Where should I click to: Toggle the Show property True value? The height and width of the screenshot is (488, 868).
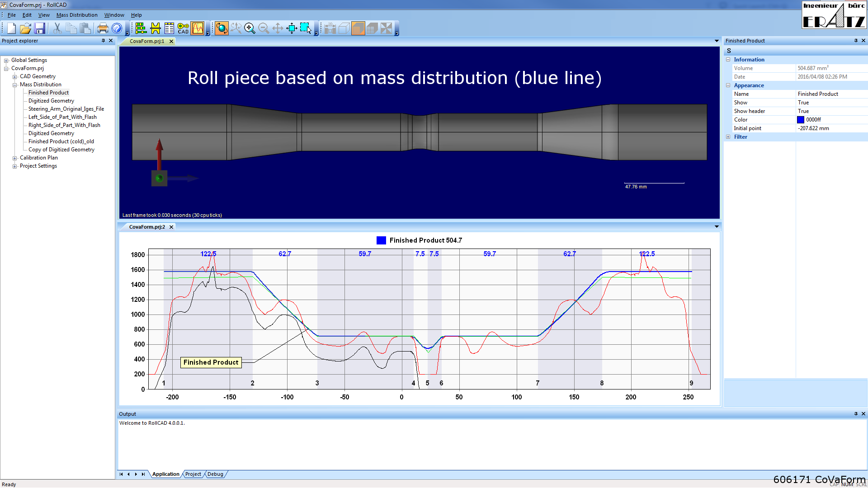(x=832, y=103)
